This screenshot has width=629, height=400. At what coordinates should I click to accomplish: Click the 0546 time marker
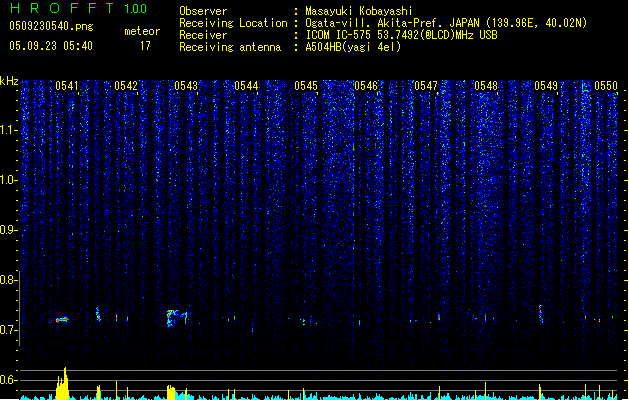366,86
